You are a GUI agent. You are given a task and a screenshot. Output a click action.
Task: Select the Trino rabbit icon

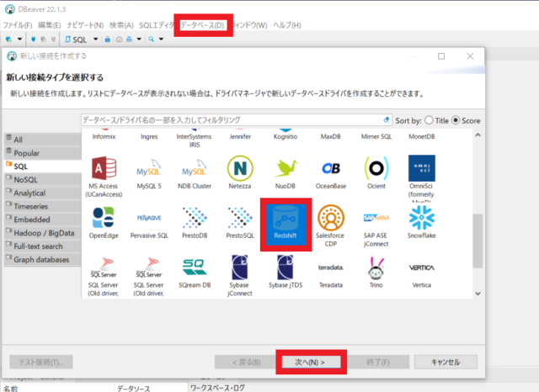click(376, 268)
